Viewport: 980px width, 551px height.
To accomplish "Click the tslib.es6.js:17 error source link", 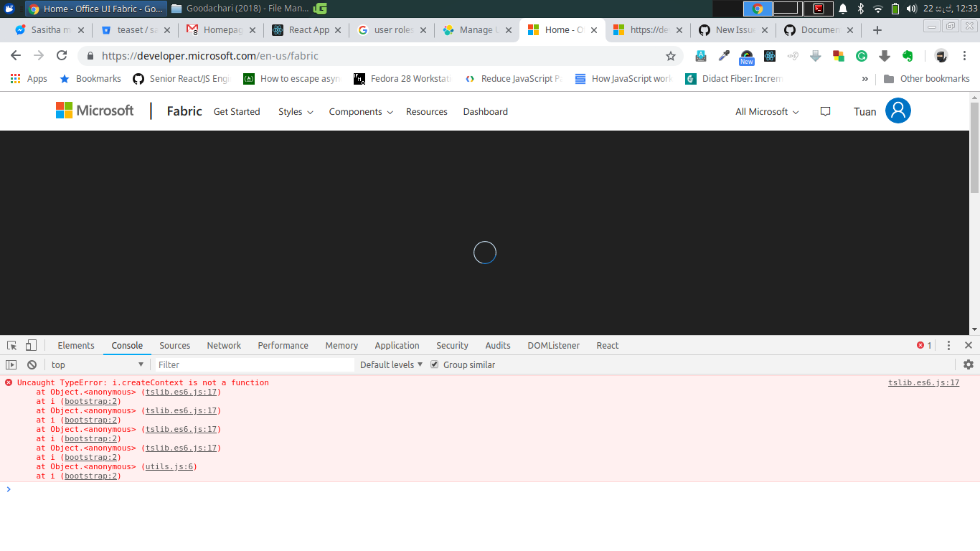I will (923, 382).
